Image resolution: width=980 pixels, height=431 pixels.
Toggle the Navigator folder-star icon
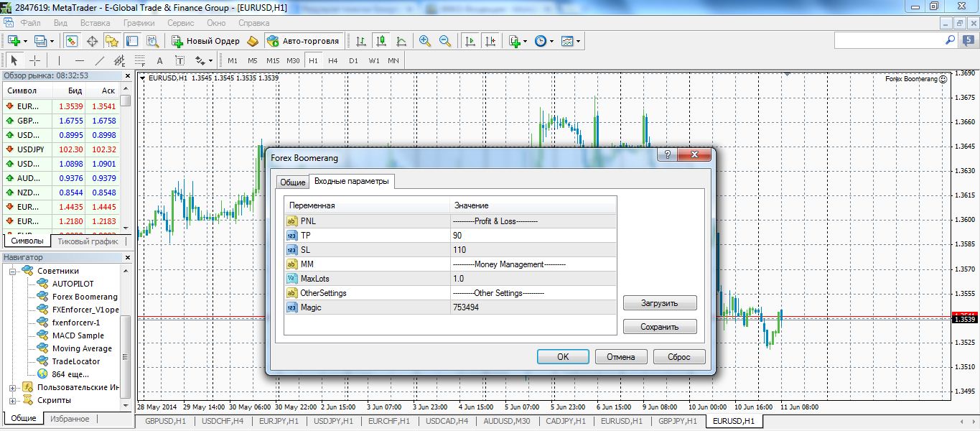(112, 41)
